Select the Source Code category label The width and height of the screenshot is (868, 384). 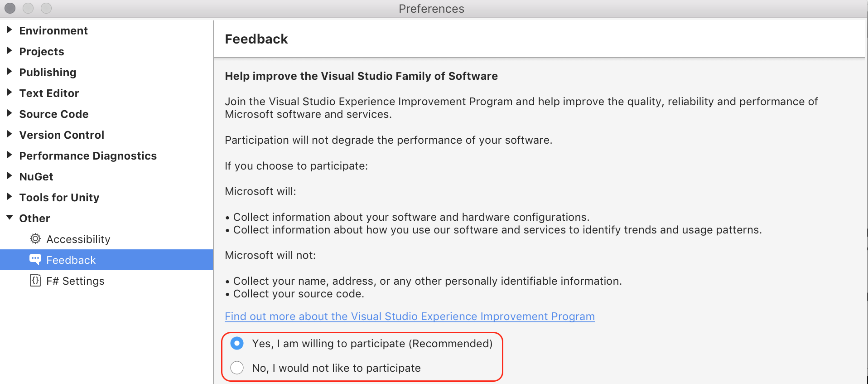tap(54, 114)
